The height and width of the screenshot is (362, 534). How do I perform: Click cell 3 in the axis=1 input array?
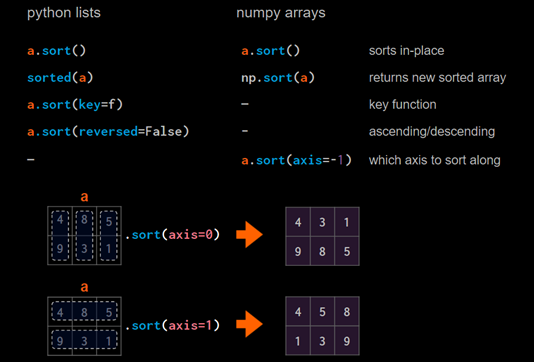(84, 341)
